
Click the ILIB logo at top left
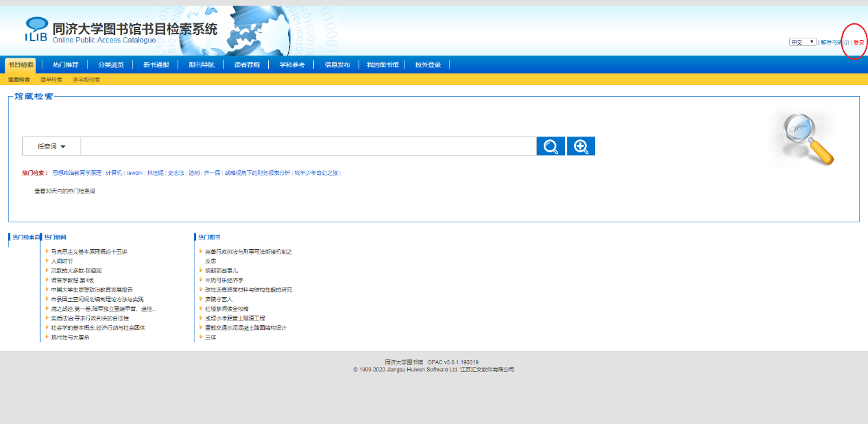36,31
